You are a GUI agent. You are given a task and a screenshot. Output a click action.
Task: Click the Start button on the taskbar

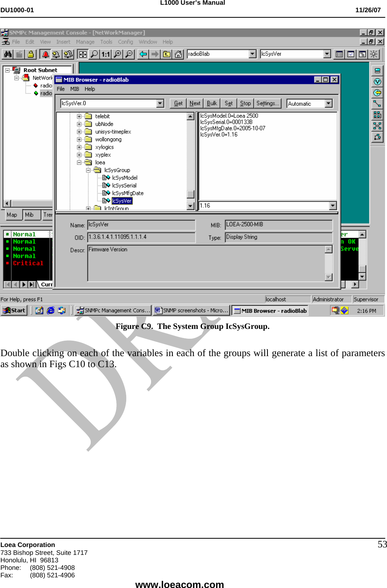pyautogui.click(x=14, y=310)
